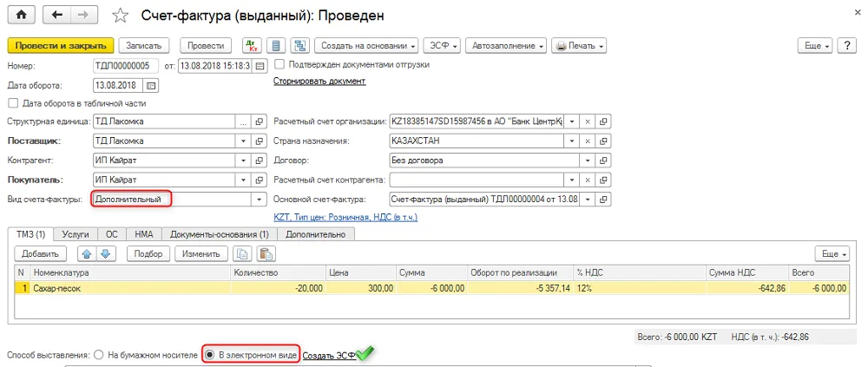868x367 pixels.
Task: Switch to Услуги tab
Action: pos(76,234)
